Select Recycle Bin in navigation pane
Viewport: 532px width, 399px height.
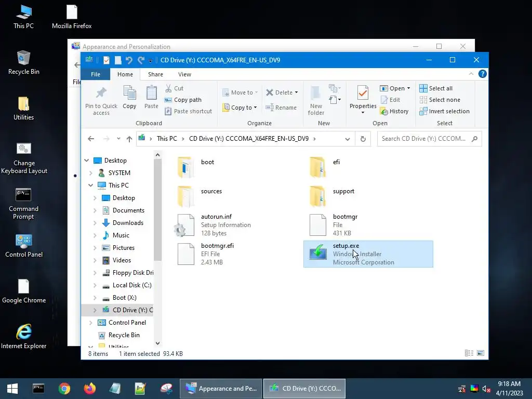(124, 335)
